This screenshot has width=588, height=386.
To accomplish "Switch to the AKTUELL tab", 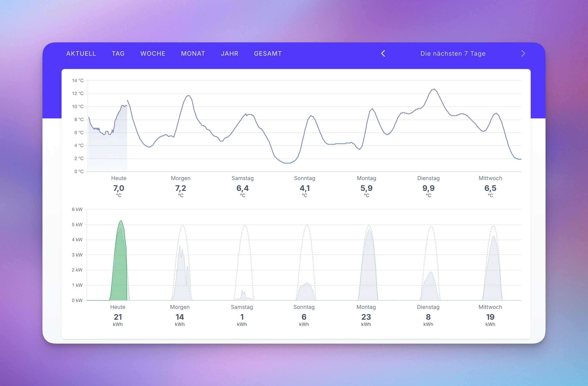I will pyautogui.click(x=81, y=54).
